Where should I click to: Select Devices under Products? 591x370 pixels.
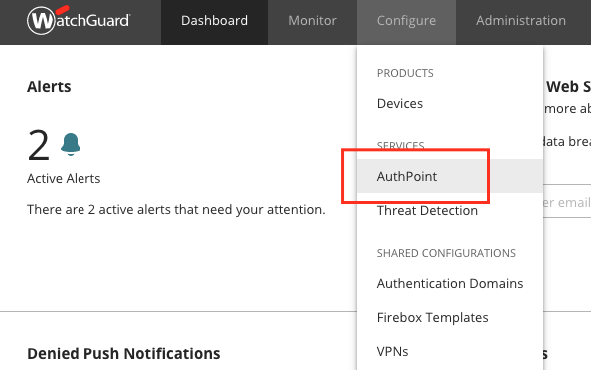400,104
